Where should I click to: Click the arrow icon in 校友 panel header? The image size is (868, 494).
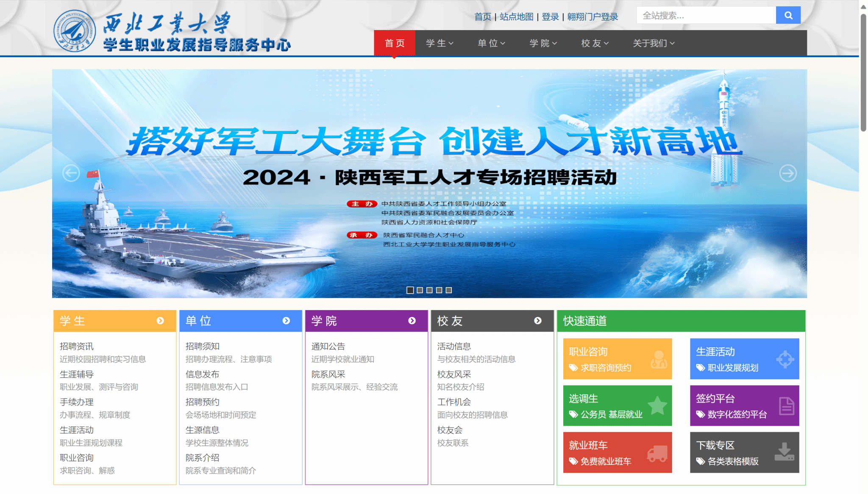click(538, 321)
